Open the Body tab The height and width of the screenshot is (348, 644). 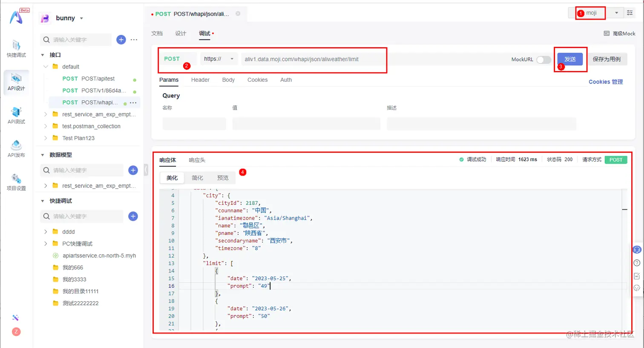[228, 80]
